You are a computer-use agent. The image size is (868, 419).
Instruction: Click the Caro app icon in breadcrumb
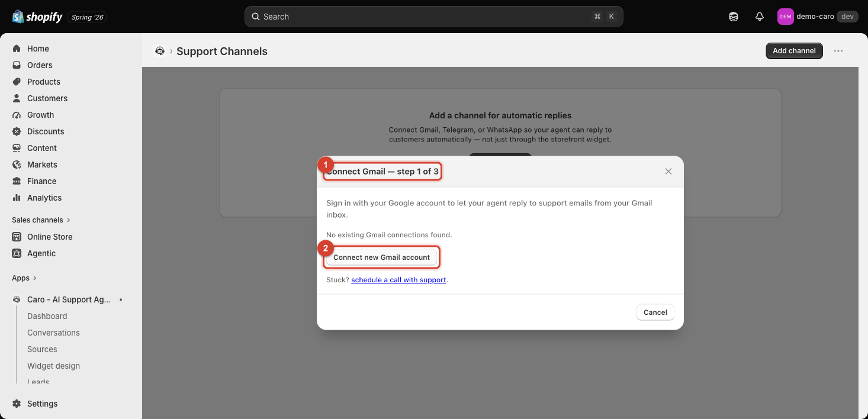click(x=159, y=51)
